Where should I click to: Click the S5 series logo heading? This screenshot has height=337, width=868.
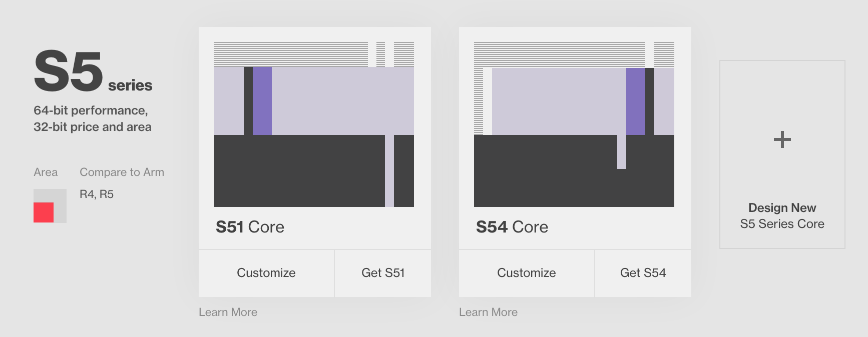[x=93, y=71]
